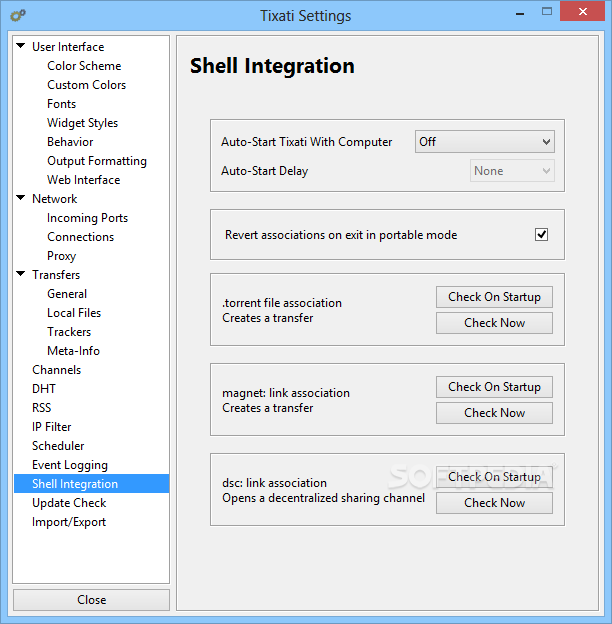Screen dimensions: 612x624
Task: Open Custom Colors settings page
Action: click(86, 85)
